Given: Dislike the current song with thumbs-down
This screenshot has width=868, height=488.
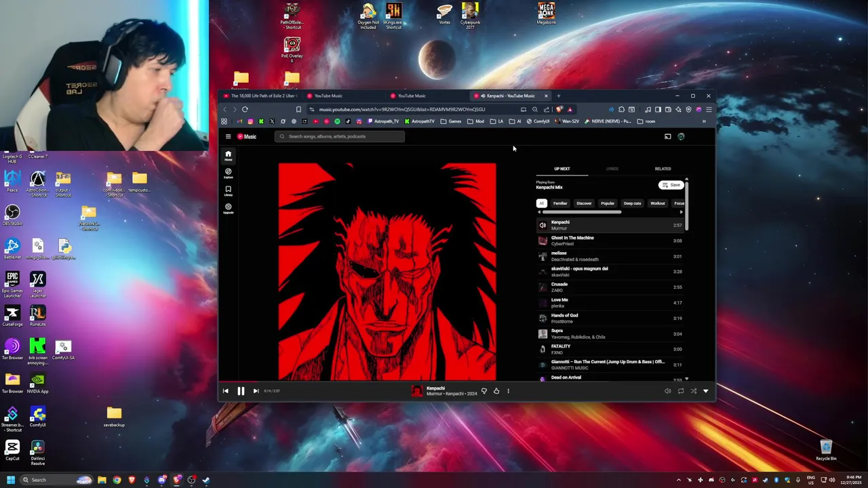Looking at the screenshot, I should pyautogui.click(x=484, y=390).
